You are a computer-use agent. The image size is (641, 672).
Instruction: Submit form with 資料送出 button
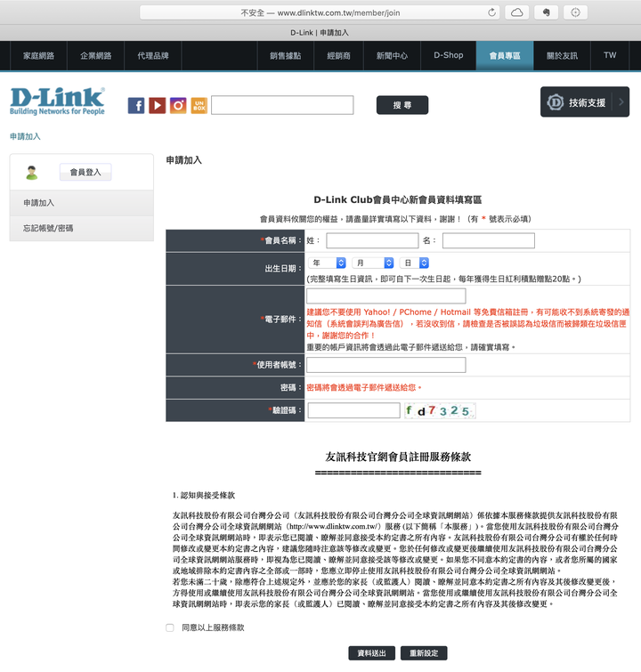(x=372, y=653)
